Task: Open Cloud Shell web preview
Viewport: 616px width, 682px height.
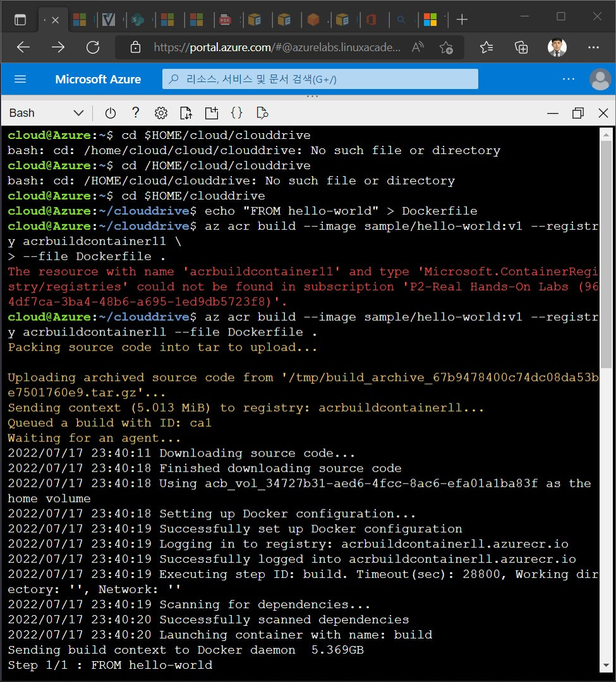Action: pos(262,113)
